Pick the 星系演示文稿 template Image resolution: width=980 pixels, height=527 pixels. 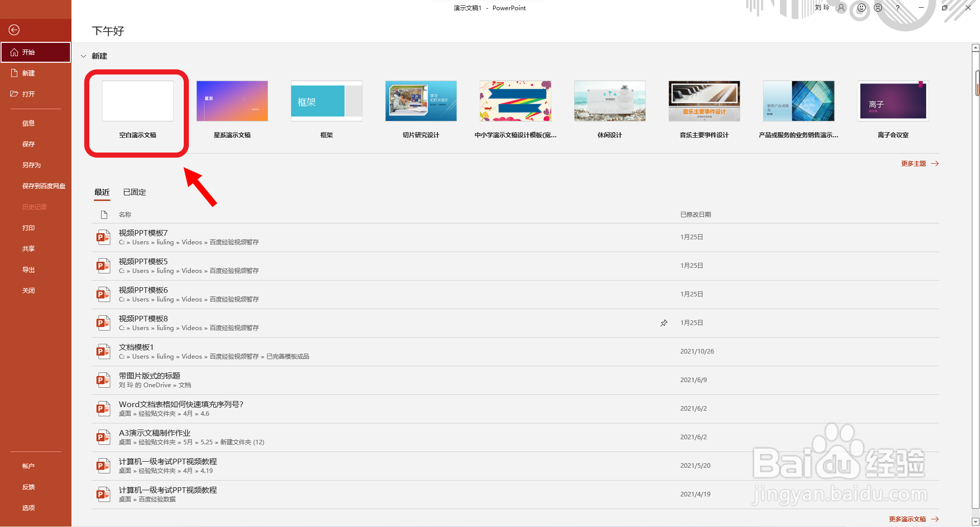coord(232,110)
